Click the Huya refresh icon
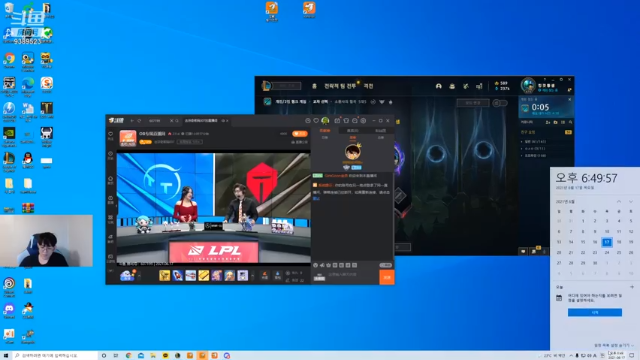Image resolution: width=640 pixels, height=360 pixels. coord(139,121)
